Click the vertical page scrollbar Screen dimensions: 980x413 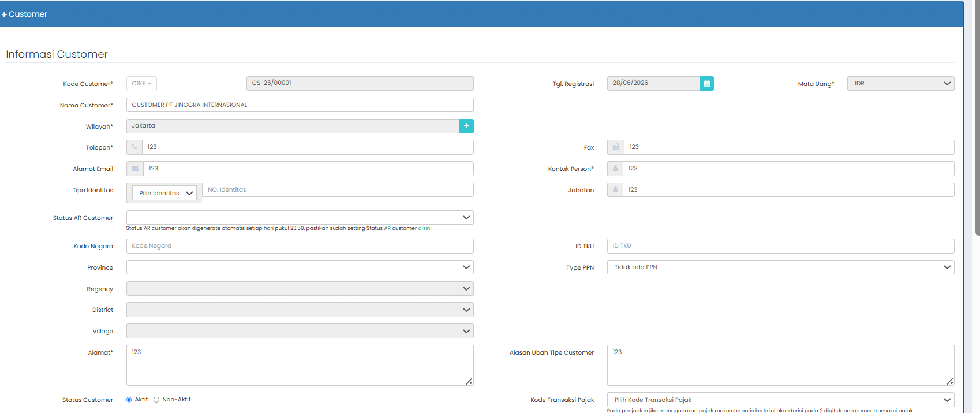click(x=977, y=118)
